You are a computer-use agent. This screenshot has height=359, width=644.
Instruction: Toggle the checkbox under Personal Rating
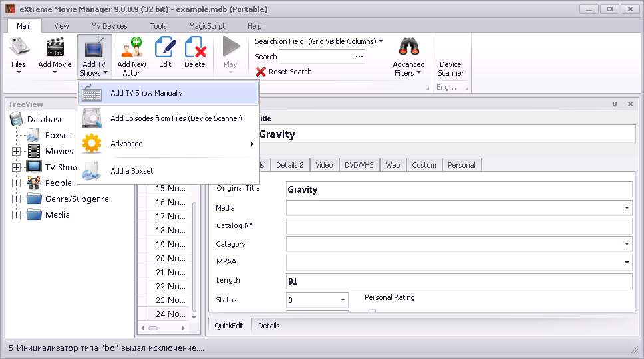point(372,311)
